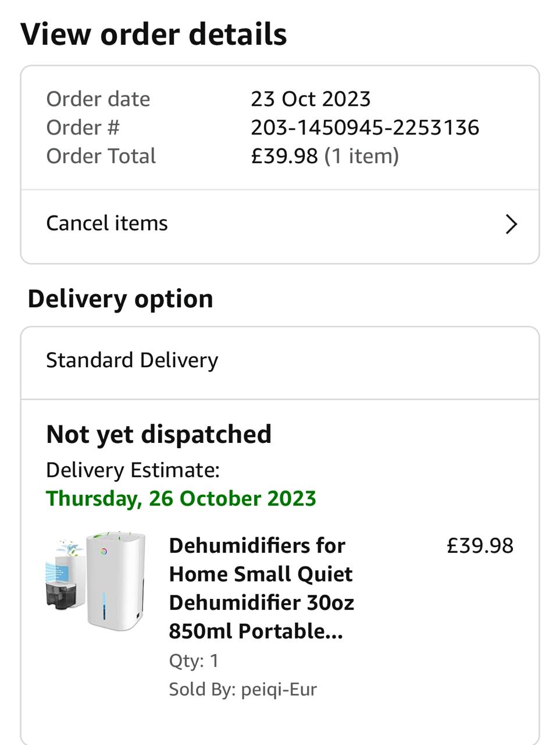The height and width of the screenshot is (745, 560).
Task: Click the Delivery option heading
Action: tap(120, 299)
